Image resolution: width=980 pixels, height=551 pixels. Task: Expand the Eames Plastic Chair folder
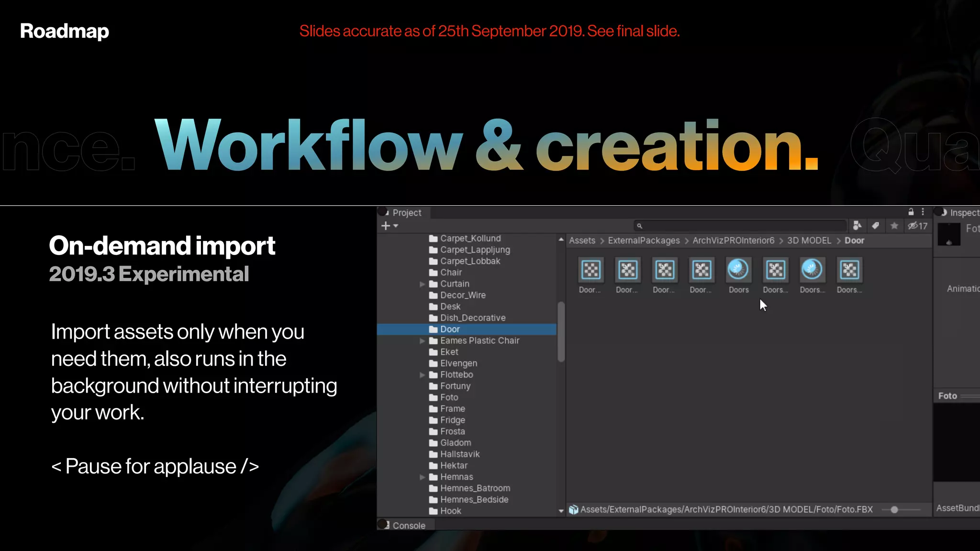(x=422, y=341)
